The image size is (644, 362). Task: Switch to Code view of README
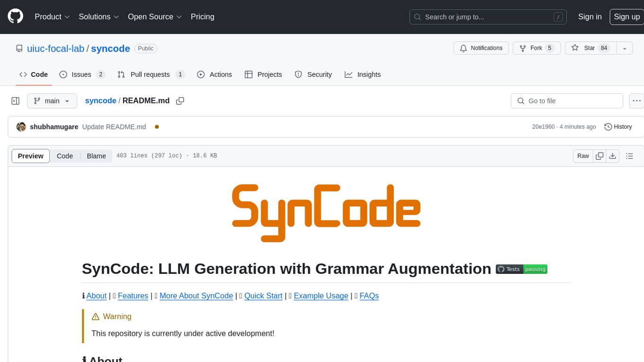click(x=65, y=156)
